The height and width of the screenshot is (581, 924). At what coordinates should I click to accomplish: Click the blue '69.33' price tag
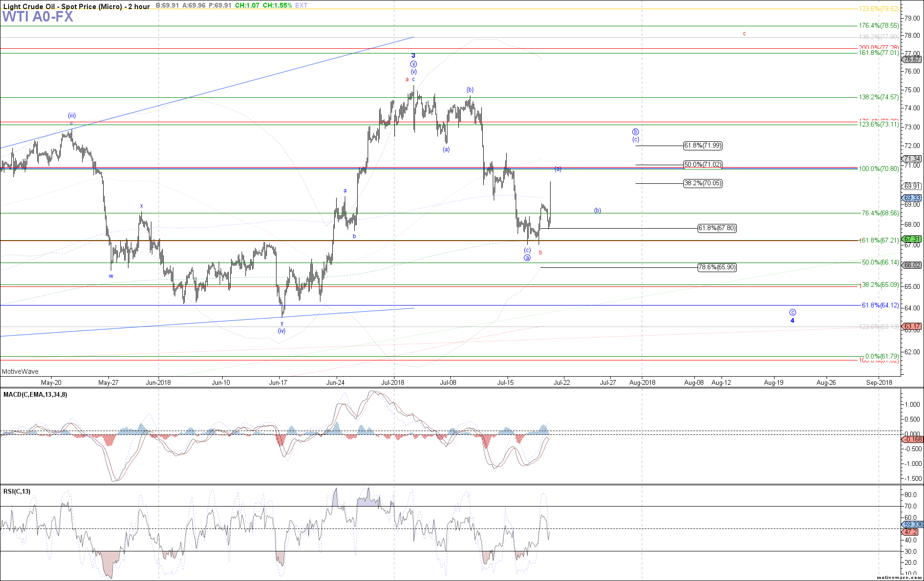[x=912, y=198]
